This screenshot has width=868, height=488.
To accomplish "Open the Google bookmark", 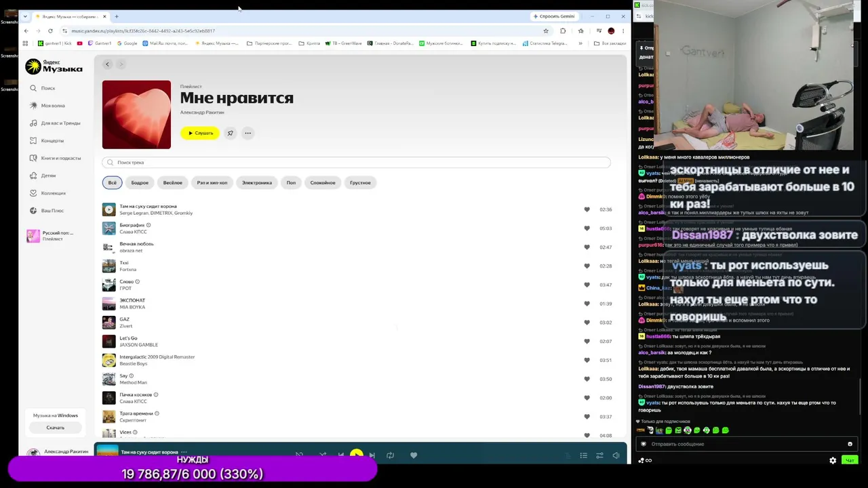I will [127, 43].
